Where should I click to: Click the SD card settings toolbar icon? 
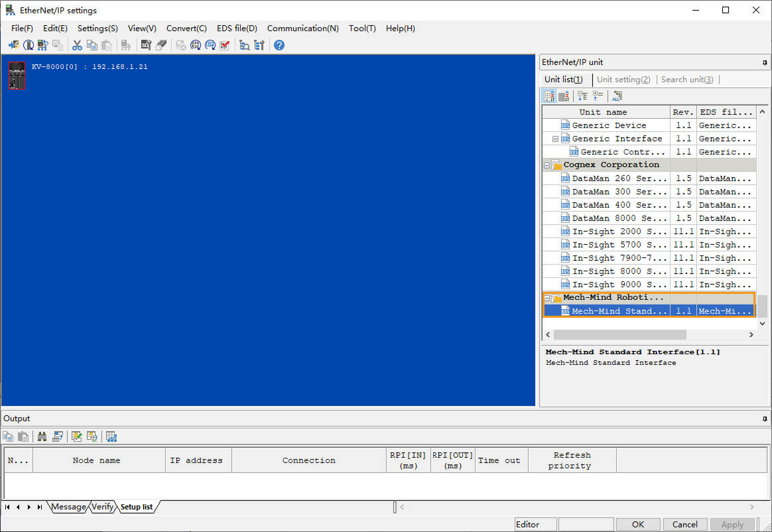146,44
